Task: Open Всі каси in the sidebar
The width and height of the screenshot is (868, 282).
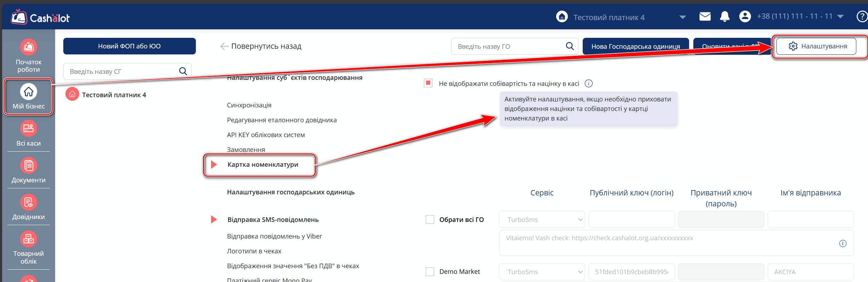Action: (28, 129)
